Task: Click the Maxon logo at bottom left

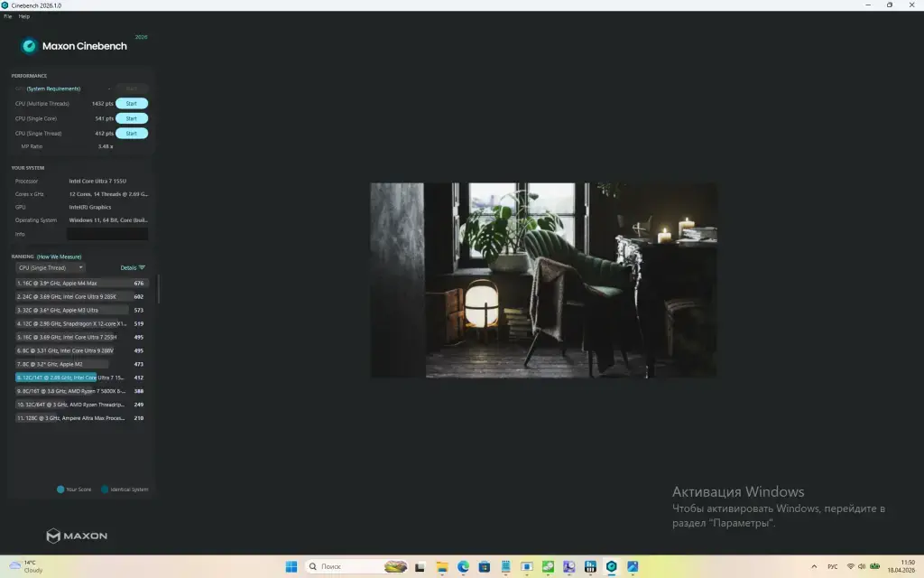Action: pos(77,536)
